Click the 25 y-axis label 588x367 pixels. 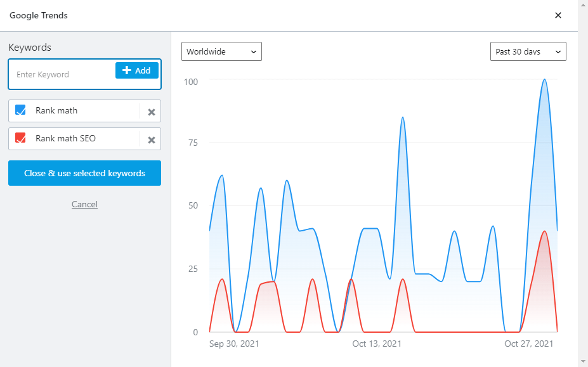[193, 269]
